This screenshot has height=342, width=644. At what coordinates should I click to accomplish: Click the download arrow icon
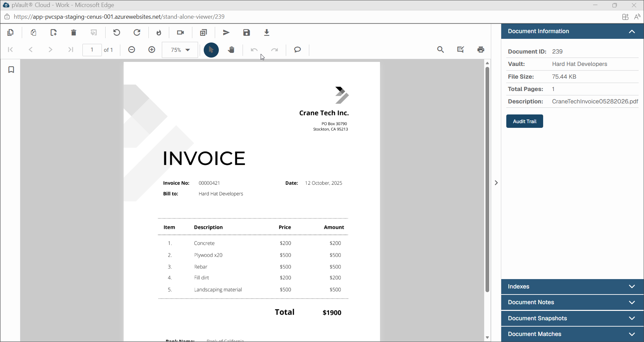(267, 32)
